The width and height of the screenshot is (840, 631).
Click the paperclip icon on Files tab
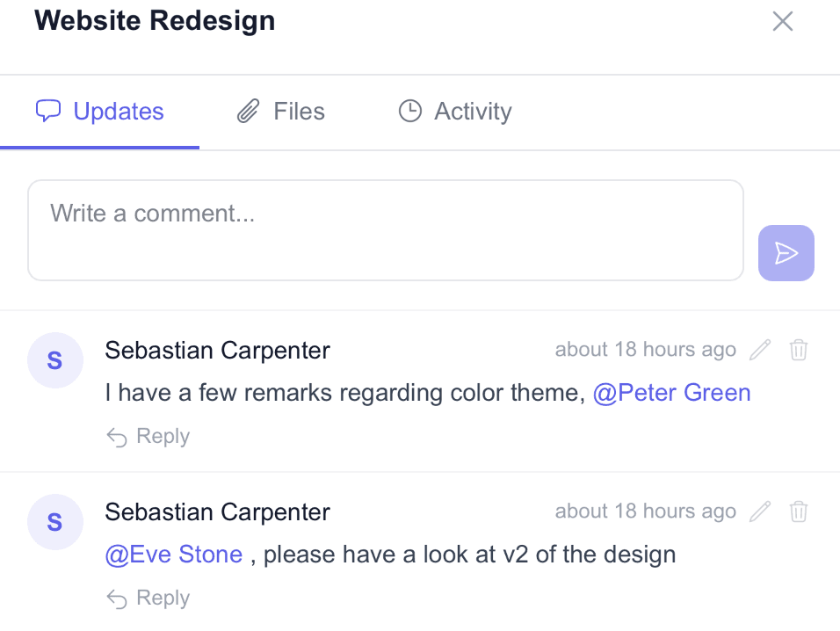[x=249, y=112]
